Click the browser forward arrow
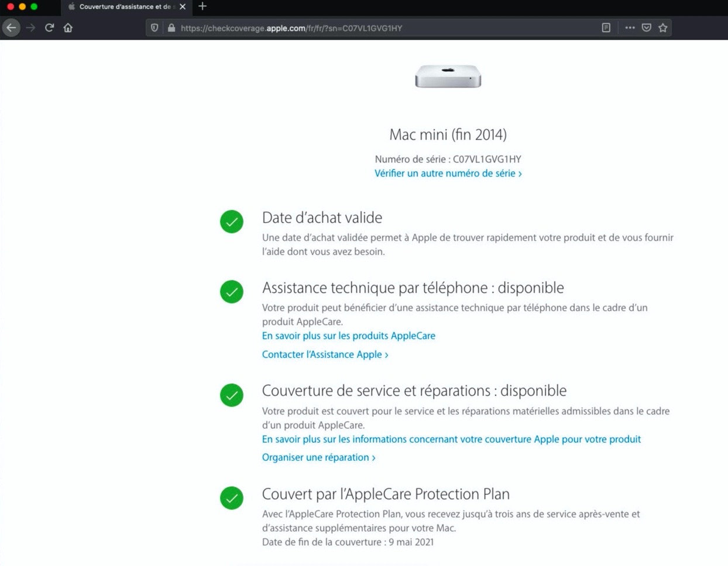Image resolution: width=728 pixels, height=566 pixels. [31, 27]
